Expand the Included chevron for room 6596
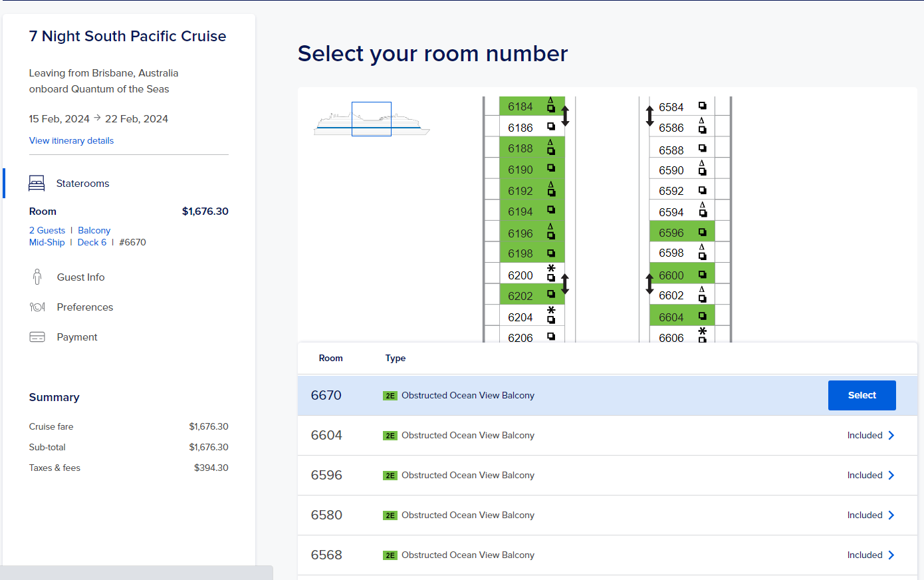Screen dimensions: 924x580 pyautogui.click(x=891, y=475)
